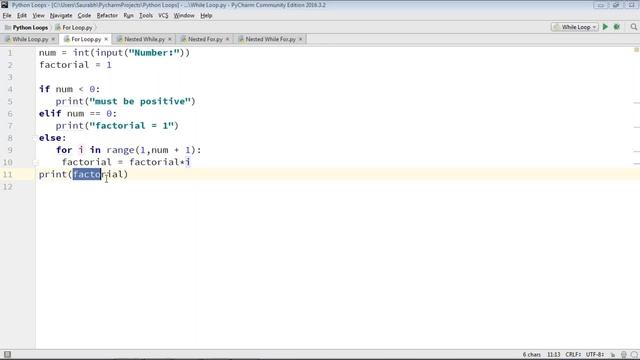
Task: Open UTF-8 encoding selector
Action: 595,355
